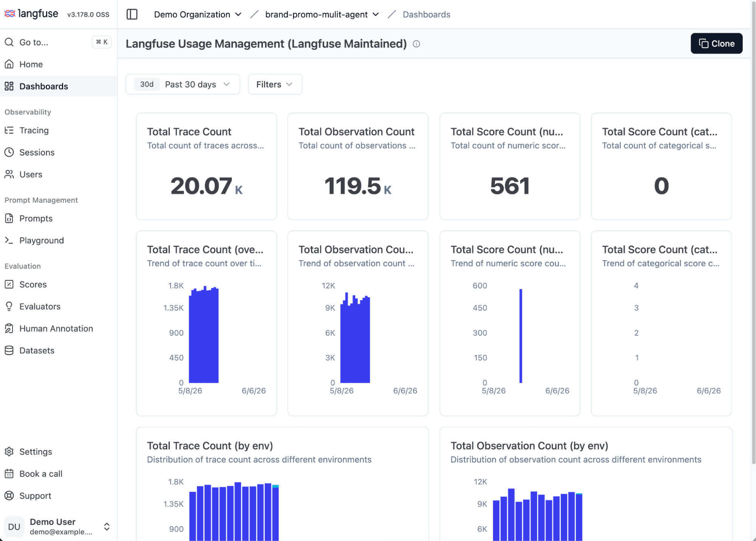Click the single bar in numeric score trend chart
The image size is (756, 541).
click(x=521, y=336)
